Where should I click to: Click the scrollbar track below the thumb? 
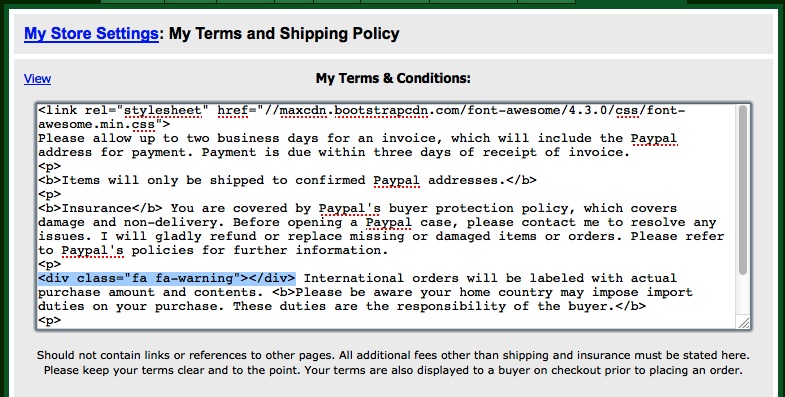pyautogui.click(x=743, y=295)
